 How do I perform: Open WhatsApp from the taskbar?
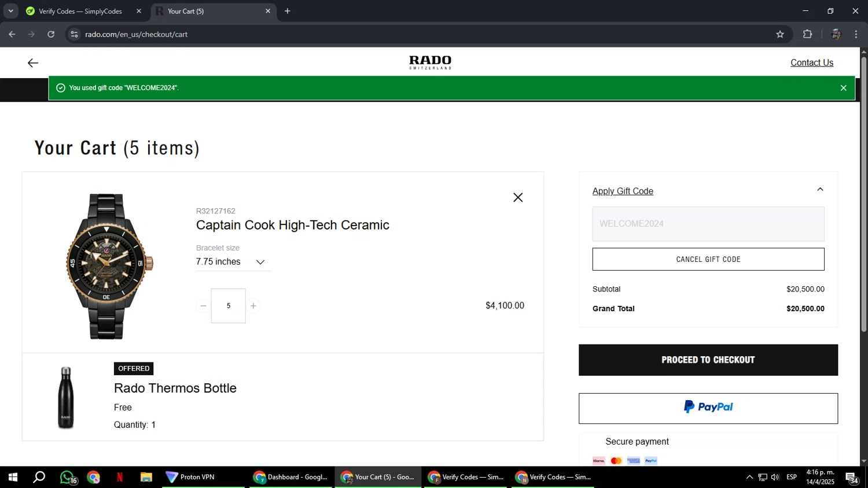point(67,477)
